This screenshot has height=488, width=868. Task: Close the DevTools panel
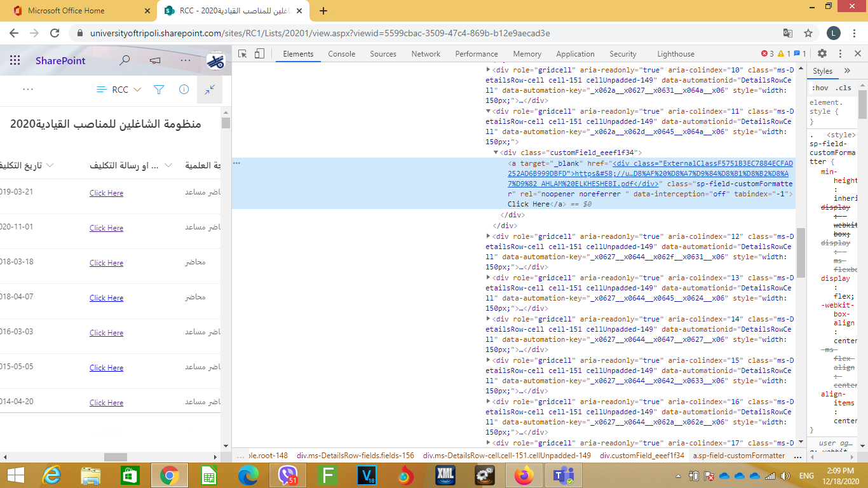click(x=858, y=54)
